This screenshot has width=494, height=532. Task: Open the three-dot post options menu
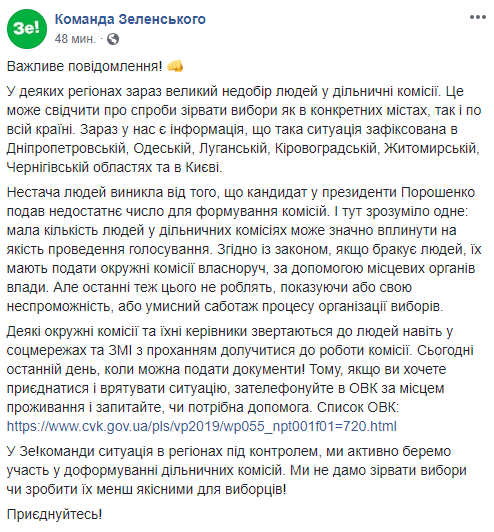coord(478,17)
